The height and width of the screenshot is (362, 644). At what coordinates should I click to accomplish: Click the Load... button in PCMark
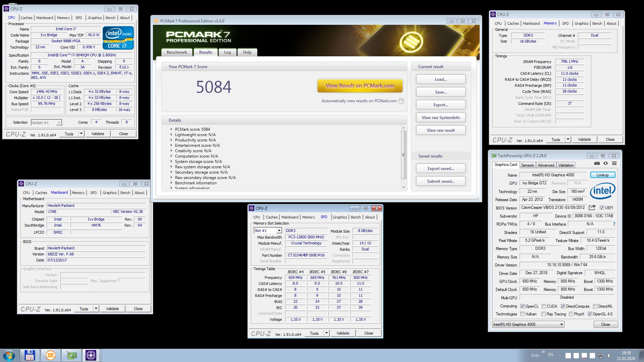coord(441,79)
